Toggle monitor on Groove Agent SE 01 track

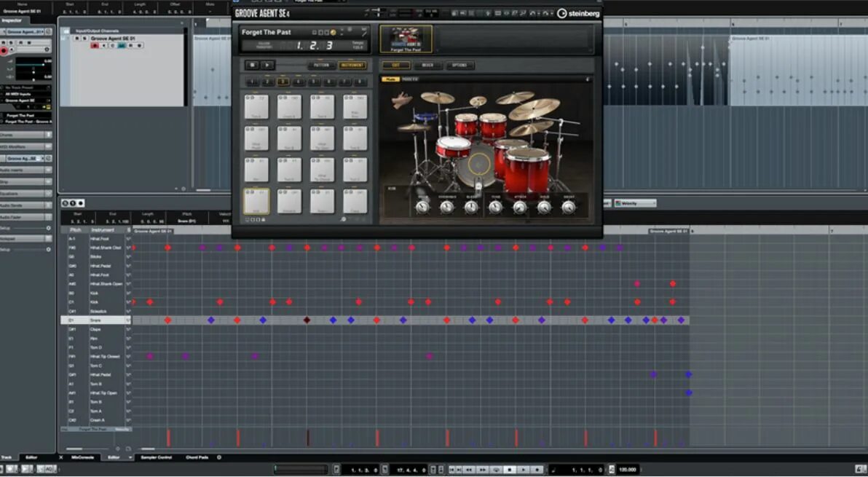pyautogui.click(x=103, y=45)
